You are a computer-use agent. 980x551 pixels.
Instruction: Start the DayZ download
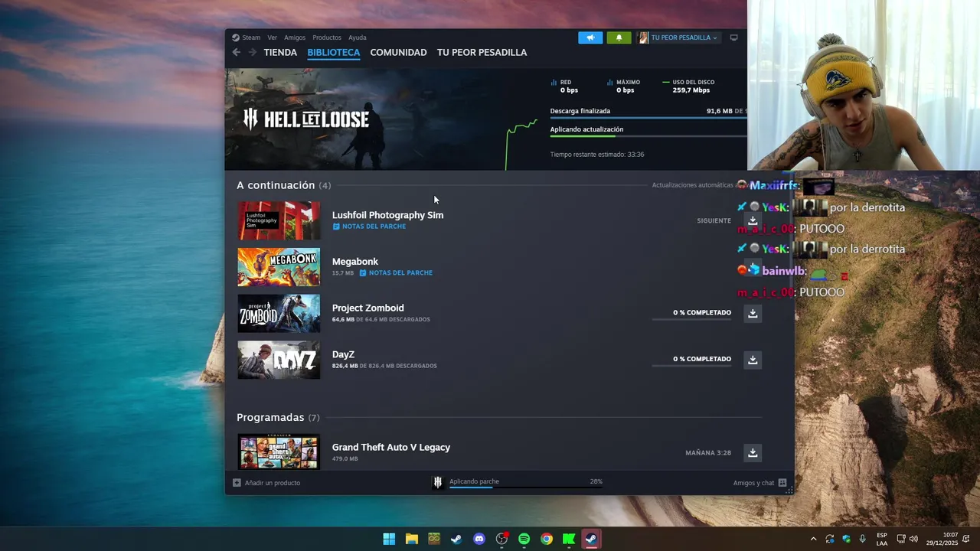753,360
